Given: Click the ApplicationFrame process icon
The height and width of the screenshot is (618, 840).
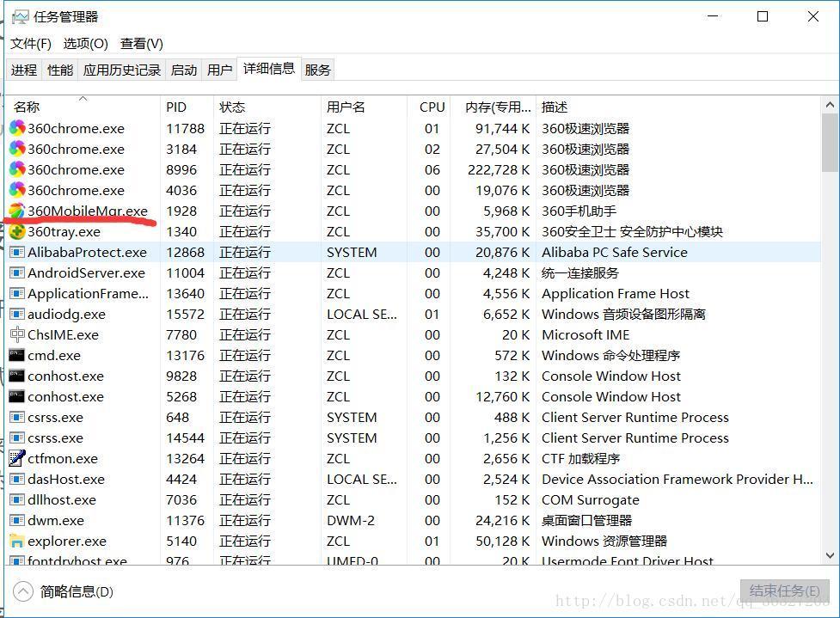Looking at the screenshot, I should click(17, 293).
